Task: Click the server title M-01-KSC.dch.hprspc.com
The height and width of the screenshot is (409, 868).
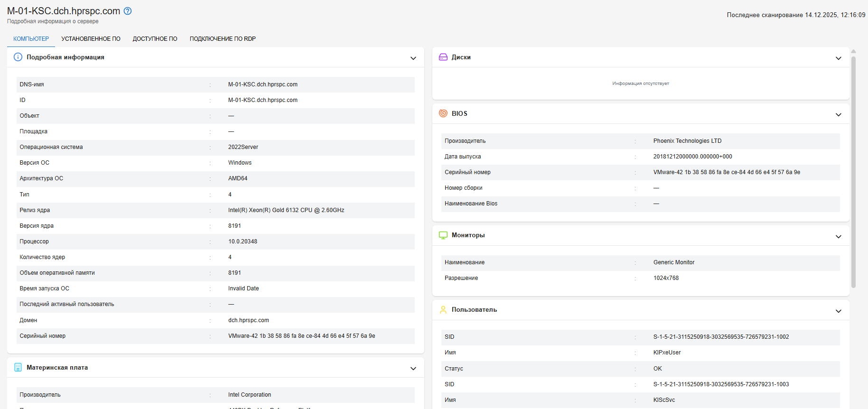Action: click(x=64, y=11)
